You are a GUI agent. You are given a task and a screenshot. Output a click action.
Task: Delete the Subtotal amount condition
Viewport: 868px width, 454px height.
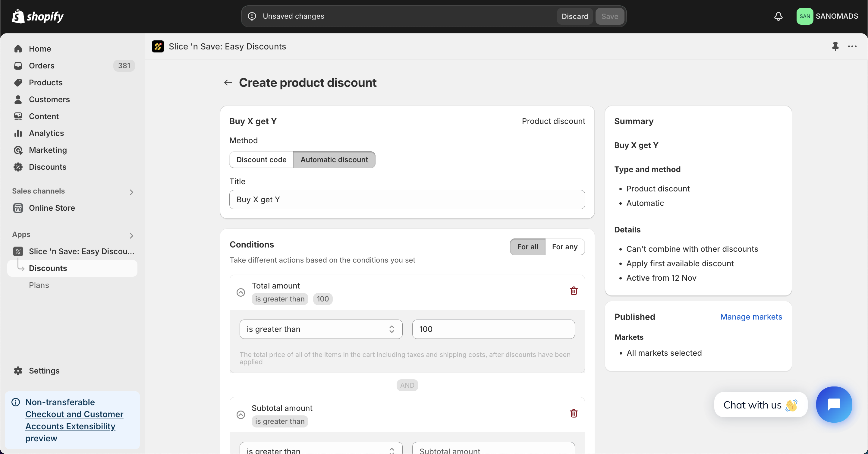574,413
